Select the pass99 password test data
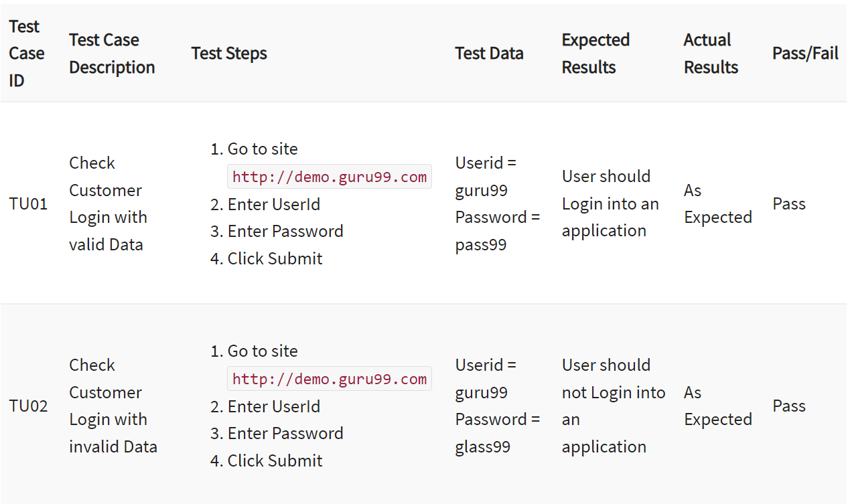The height and width of the screenshot is (504, 848). coord(481,245)
